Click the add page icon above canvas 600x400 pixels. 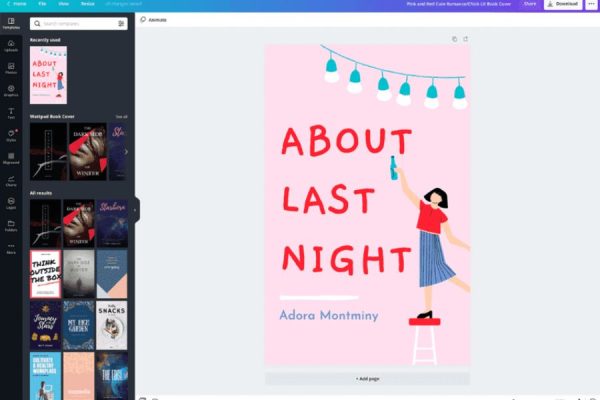(x=465, y=39)
